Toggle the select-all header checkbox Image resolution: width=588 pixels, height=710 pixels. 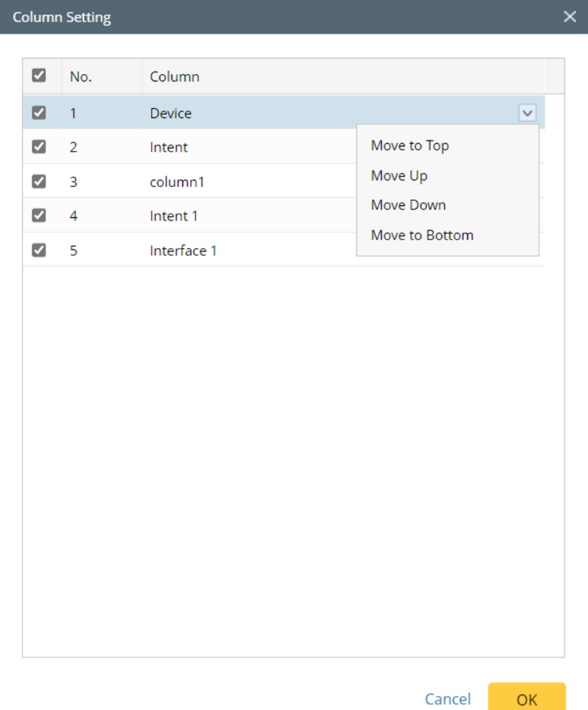[x=39, y=75]
